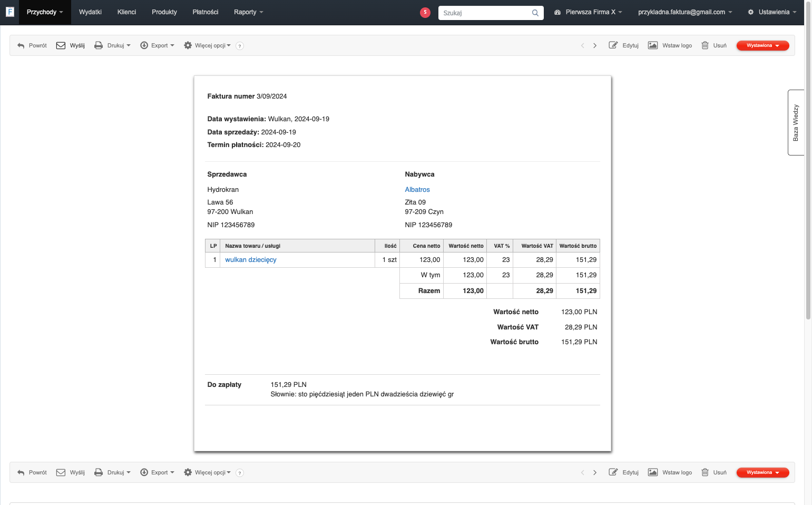Open the Ustawienia settings menu
Image resolution: width=812 pixels, height=505 pixels.
click(x=772, y=12)
